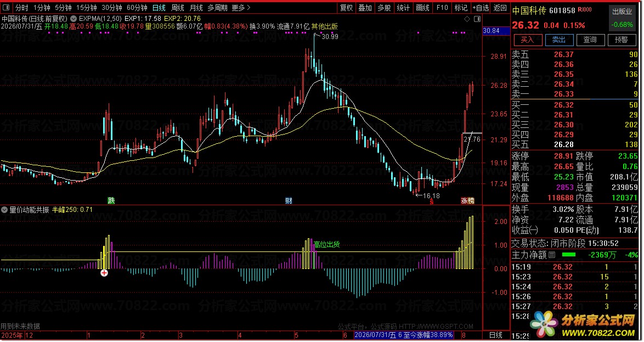Click the R1000 tag beside stock code
The height and width of the screenshot is (342, 644).
tap(584, 9)
